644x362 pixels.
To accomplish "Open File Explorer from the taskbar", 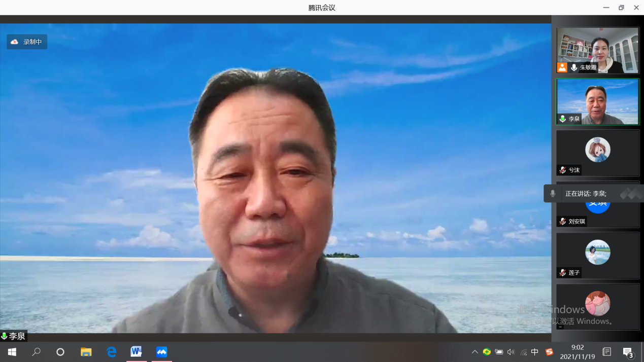I will [86, 352].
